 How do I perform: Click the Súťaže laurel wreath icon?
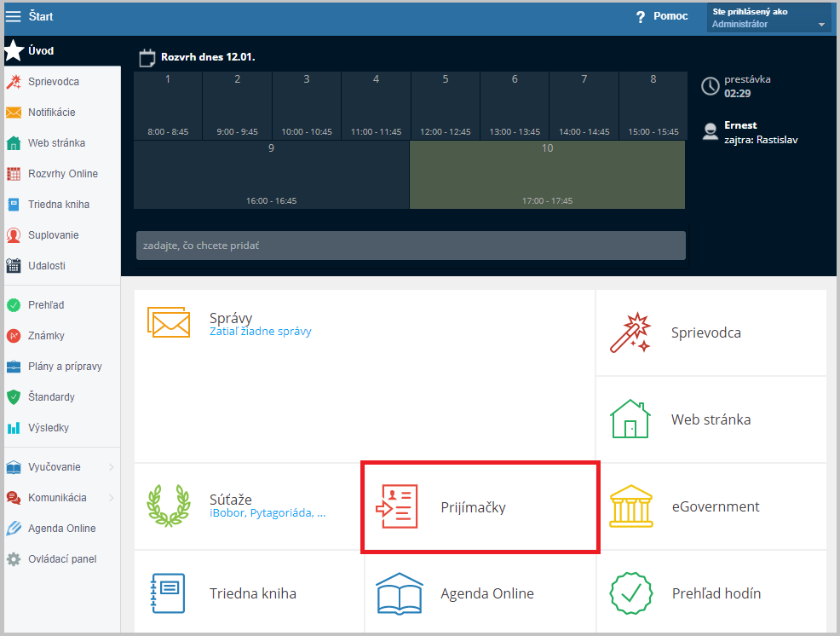169,506
